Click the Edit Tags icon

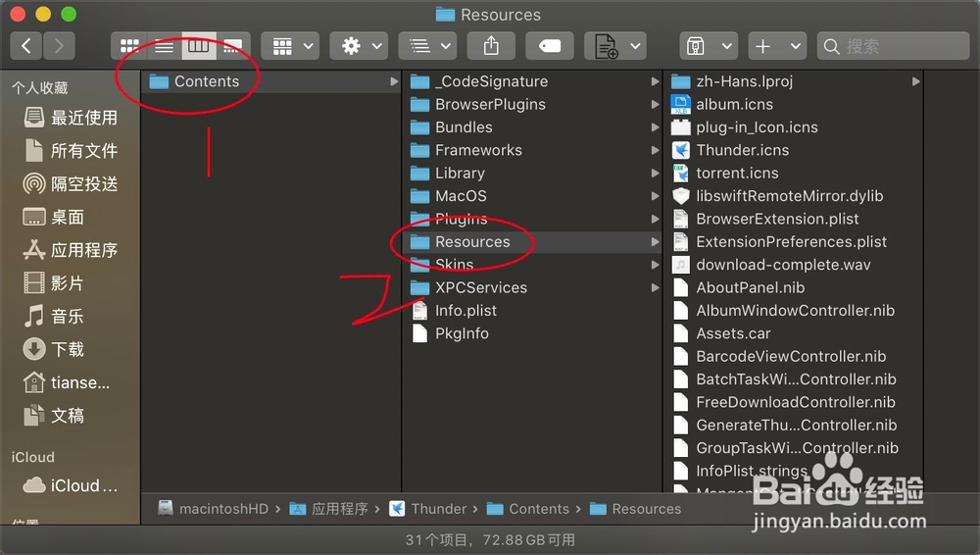tap(550, 46)
